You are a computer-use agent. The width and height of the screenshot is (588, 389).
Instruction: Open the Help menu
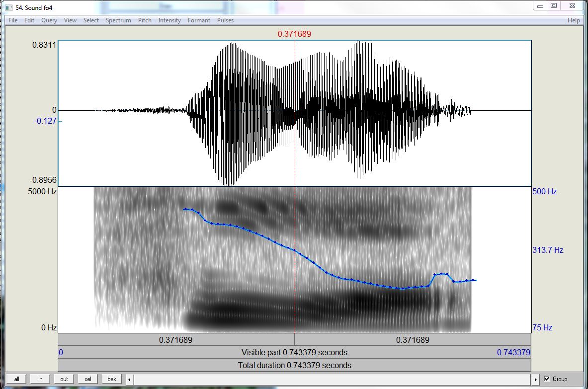click(574, 20)
